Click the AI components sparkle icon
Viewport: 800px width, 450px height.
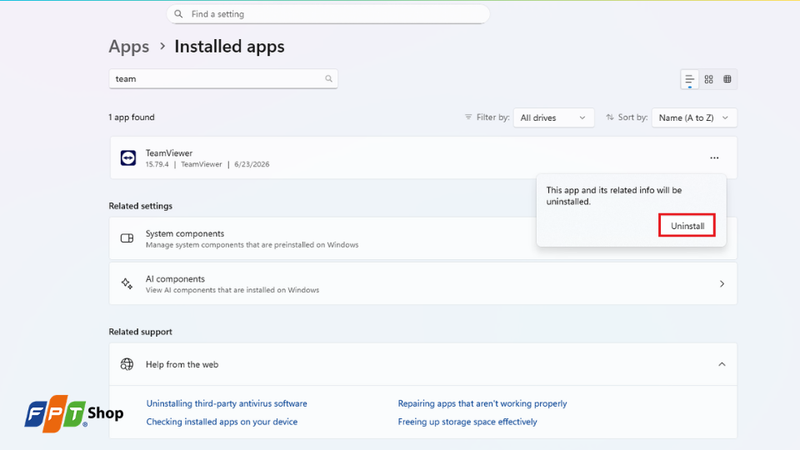point(127,284)
